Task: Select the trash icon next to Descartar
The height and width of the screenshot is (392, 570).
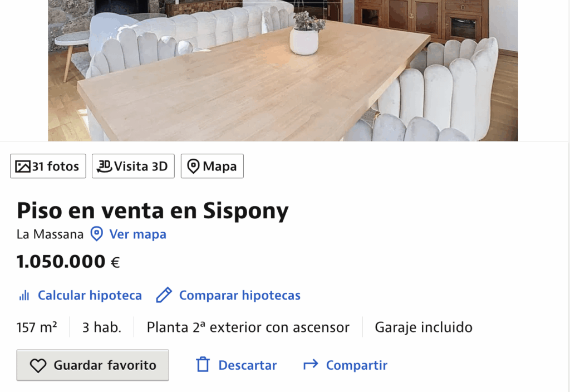Action: 202,365
